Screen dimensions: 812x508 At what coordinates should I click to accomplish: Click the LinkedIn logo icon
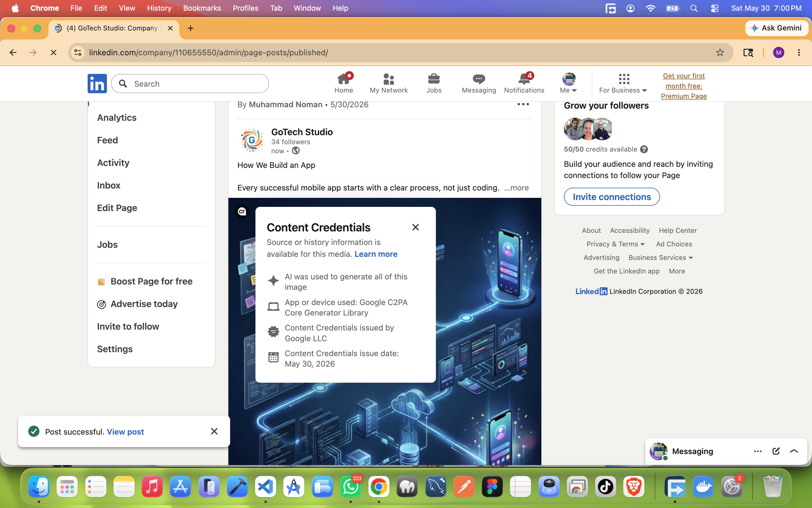click(x=97, y=83)
